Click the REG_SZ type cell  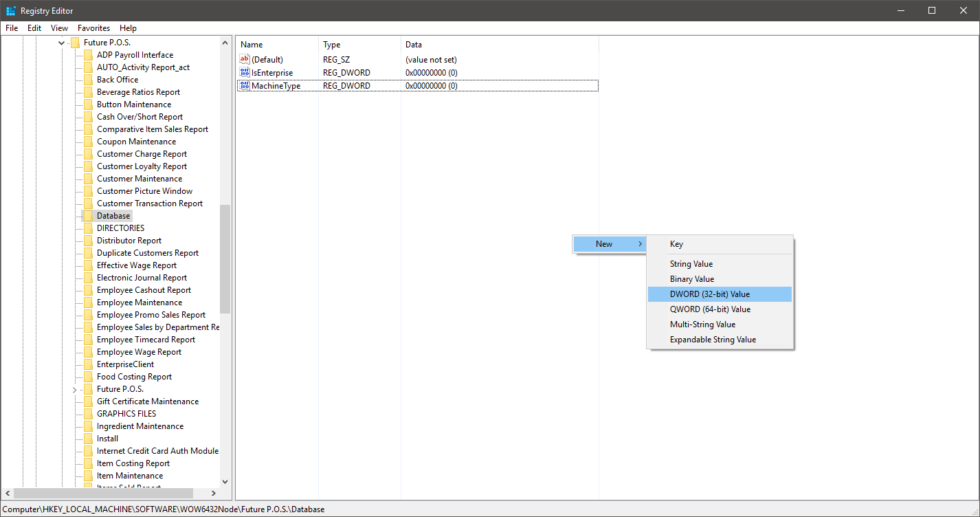tap(337, 60)
